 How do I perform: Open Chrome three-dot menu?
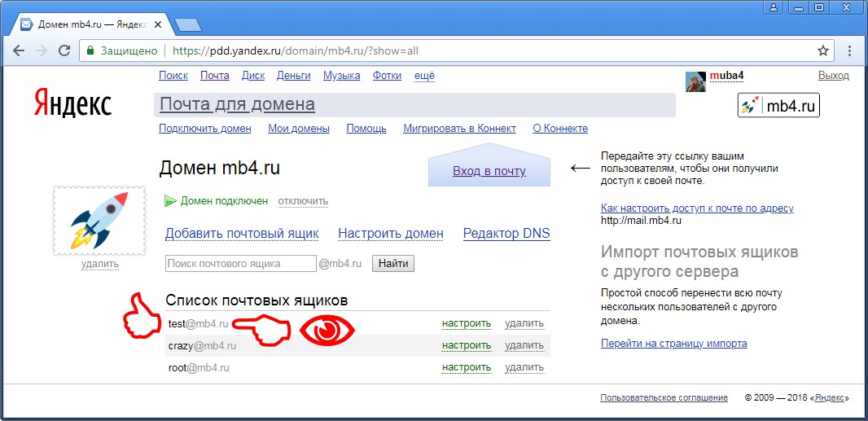coord(850,51)
